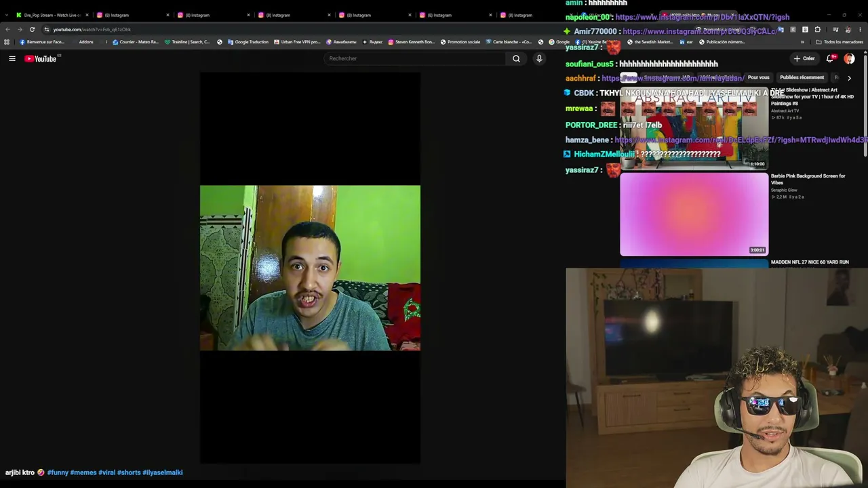
Task: Open the Steven Kenneth Bon... bookmark
Action: (x=412, y=42)
